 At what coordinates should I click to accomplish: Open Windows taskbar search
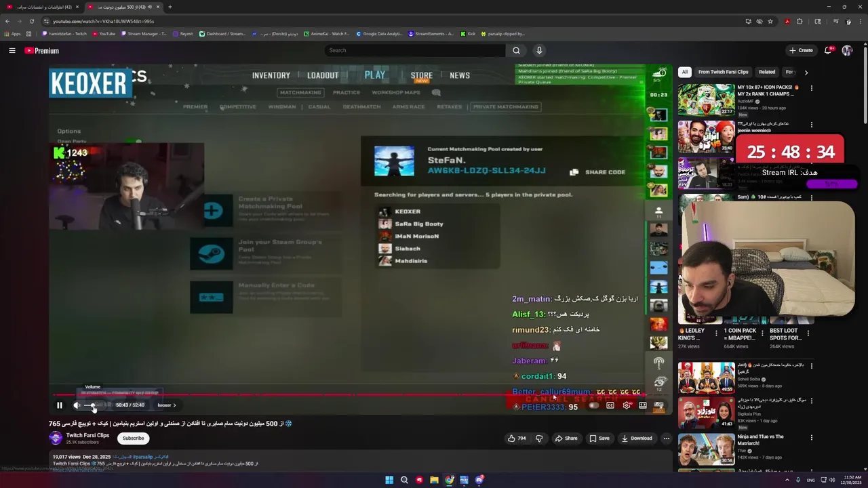click(404, 480)
